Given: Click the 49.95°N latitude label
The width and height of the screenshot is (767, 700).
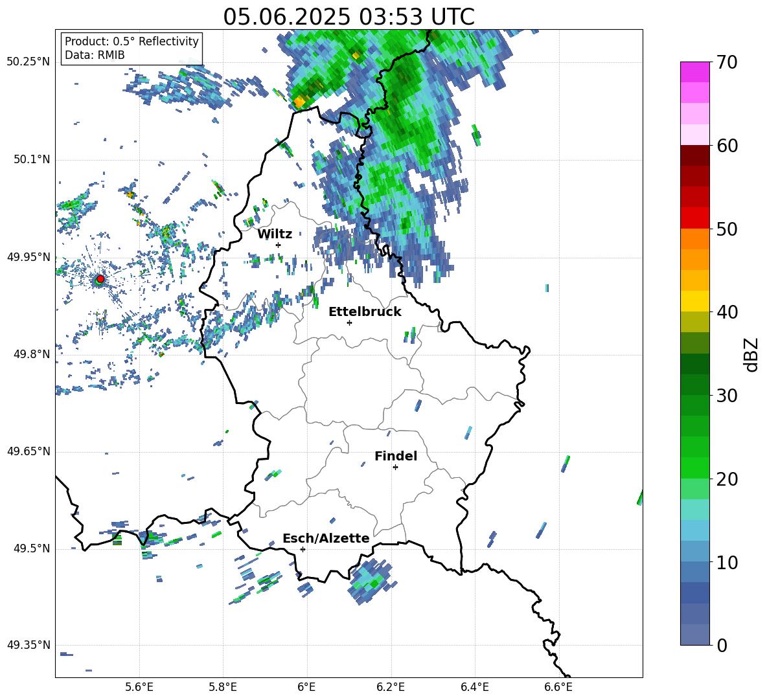Looking at the screenshot, I should point(29,256).
